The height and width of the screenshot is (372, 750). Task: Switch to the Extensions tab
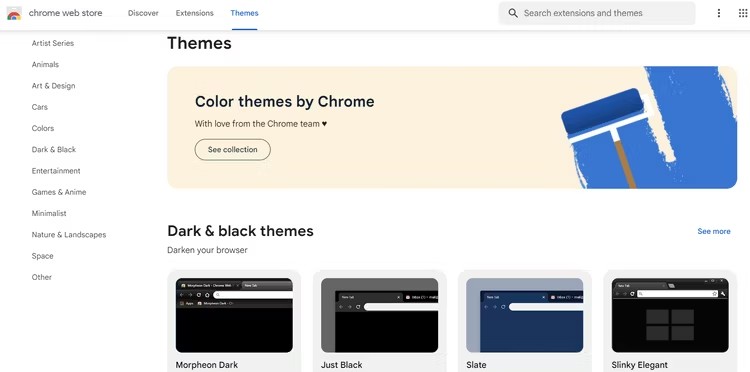(195, 13)
